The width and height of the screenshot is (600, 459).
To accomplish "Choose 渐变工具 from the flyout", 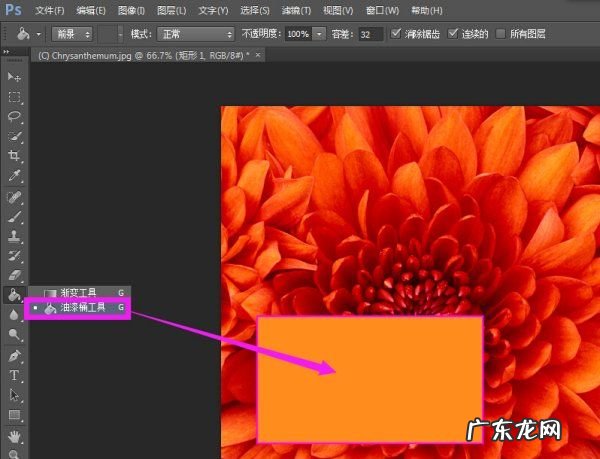I will coord(80,292).
